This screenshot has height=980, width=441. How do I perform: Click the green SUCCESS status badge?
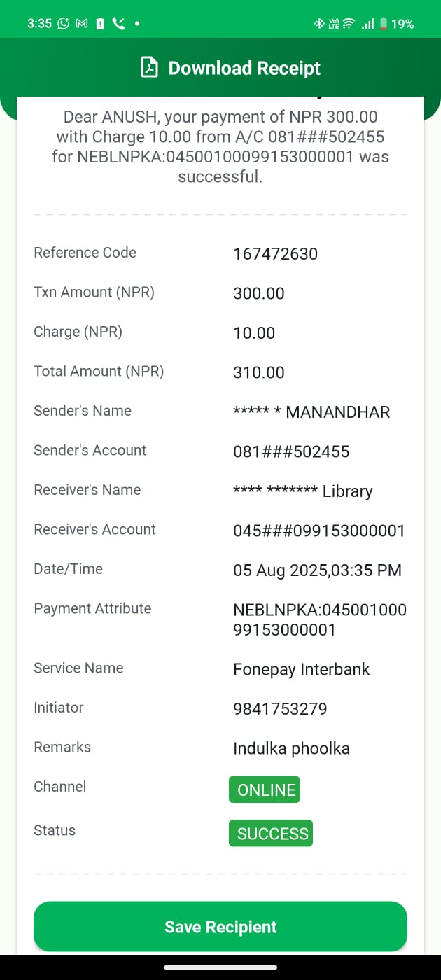pyautogui.click(x=271, y=834)
